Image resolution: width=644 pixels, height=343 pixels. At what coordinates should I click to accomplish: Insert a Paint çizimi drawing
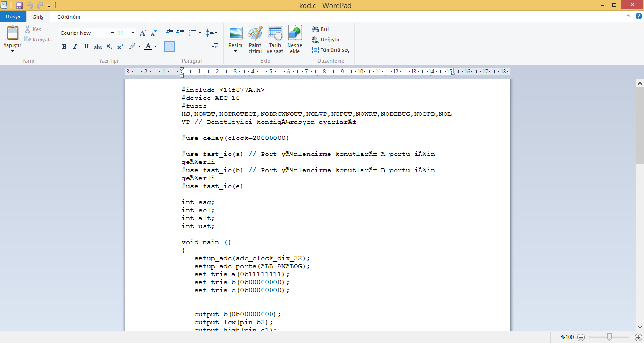tap(255, 40)
